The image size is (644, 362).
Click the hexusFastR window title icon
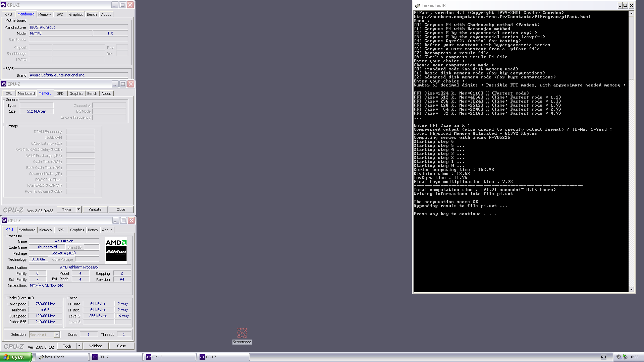coord(418,5)
